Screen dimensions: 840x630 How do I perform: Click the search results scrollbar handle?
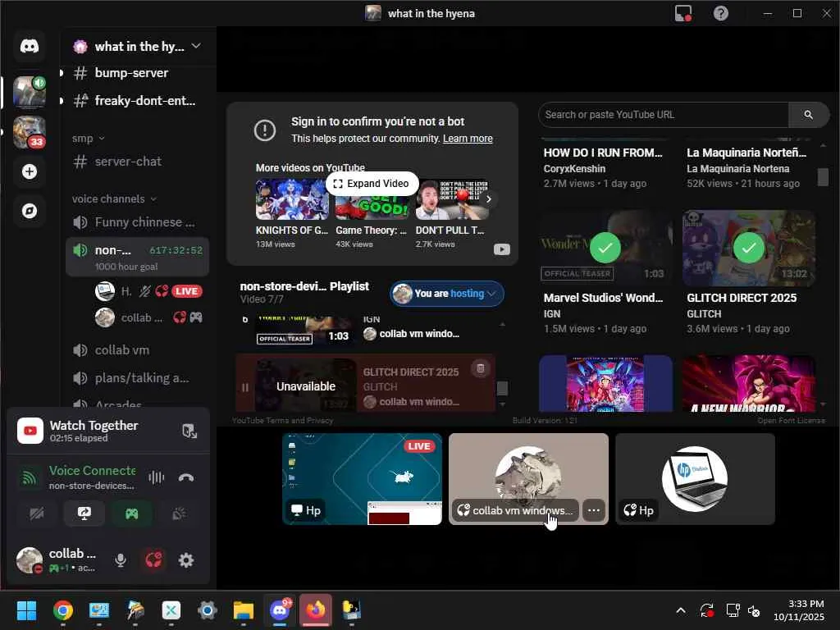click(x=823, y=177)
